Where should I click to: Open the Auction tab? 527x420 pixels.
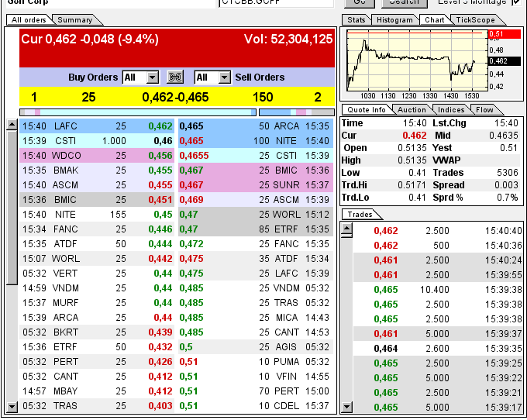point(412,109)
